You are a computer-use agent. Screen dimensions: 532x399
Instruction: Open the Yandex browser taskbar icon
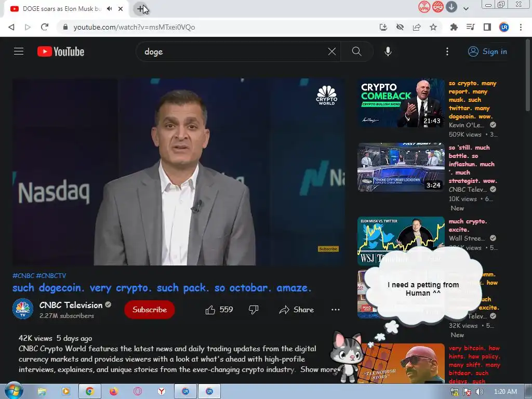coord(162,392)
